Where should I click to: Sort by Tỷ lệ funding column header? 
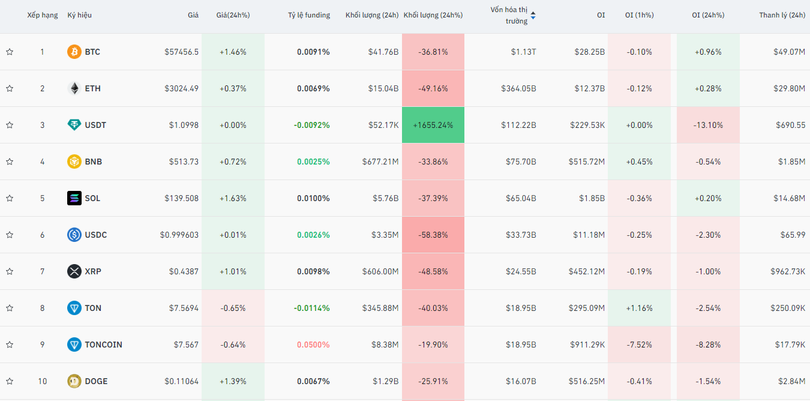point(308,16)
